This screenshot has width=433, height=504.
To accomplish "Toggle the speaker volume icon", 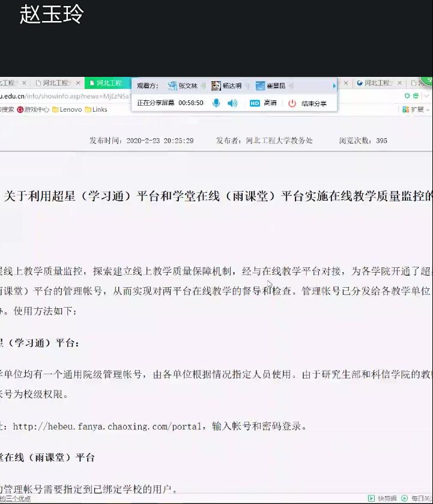I will [x=232, y=103].
